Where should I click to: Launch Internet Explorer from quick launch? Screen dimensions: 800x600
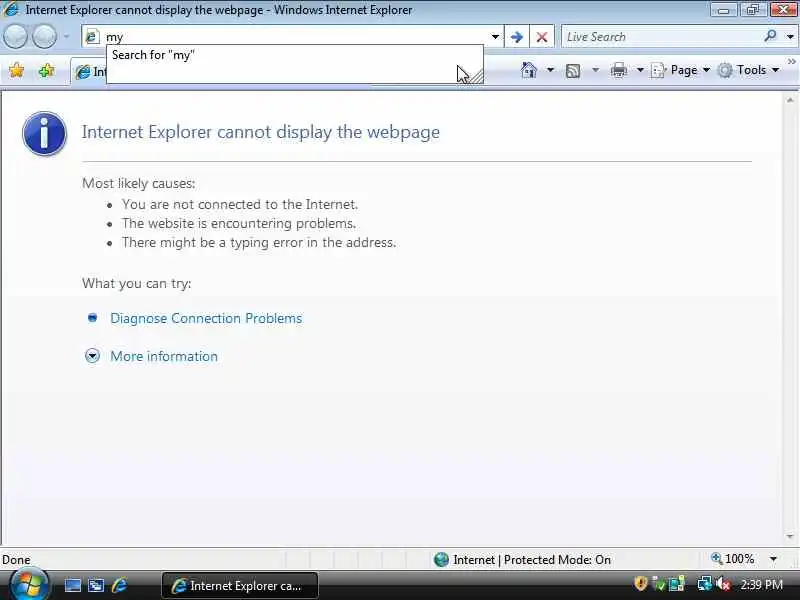[119, 585]
